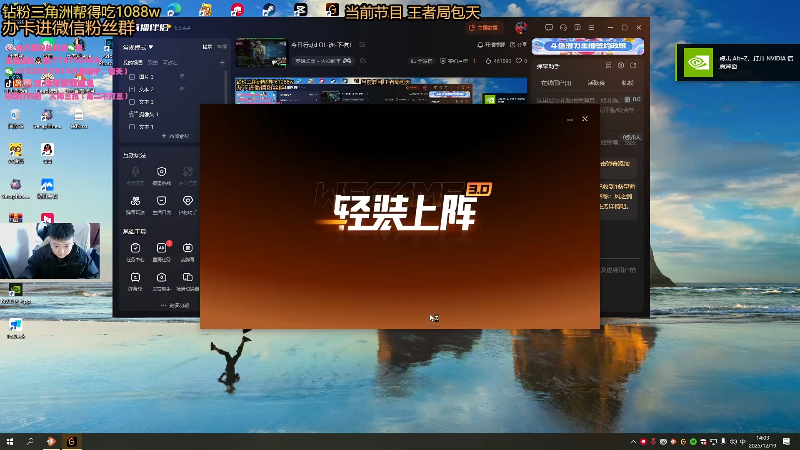
Task: Click the microphone icon in the stream tools panel
Action: (135, 172)
